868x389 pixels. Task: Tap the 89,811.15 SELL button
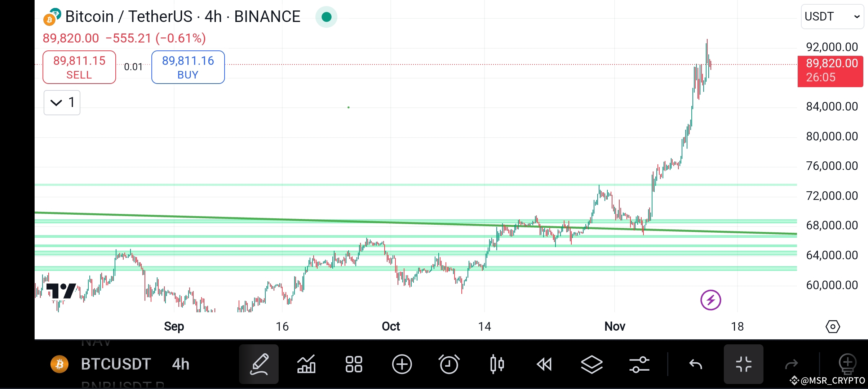(x=79, y=67)
